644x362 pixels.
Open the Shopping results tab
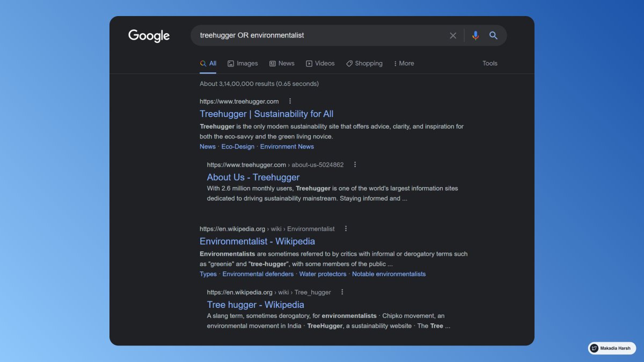click(364, 63)
